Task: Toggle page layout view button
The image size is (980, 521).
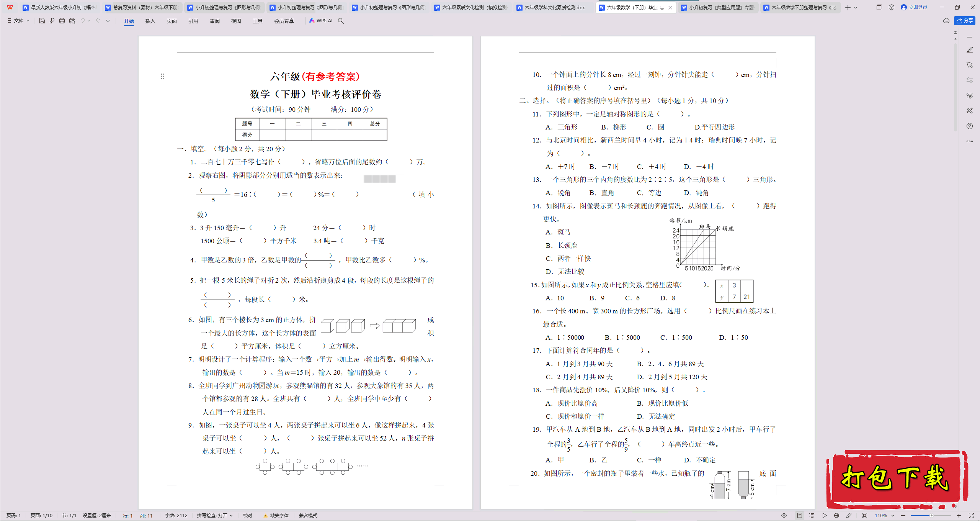Action: coord(800,516)
